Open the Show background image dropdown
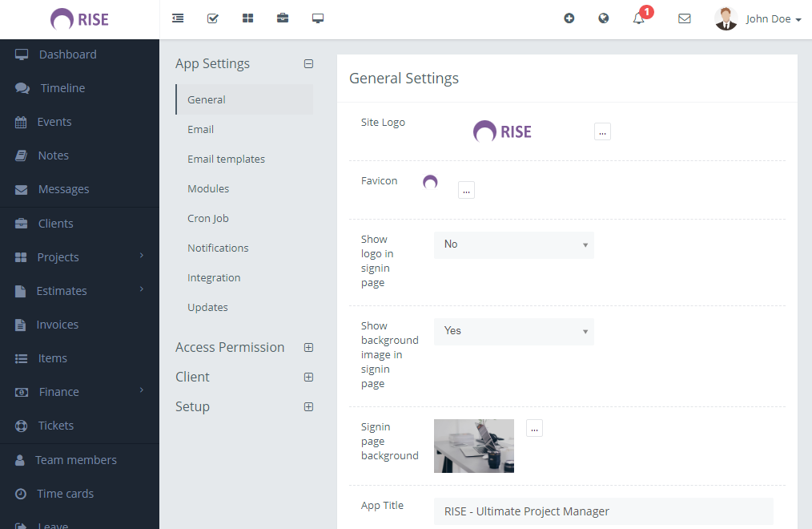The image size is (812, 529). point(514,331)
